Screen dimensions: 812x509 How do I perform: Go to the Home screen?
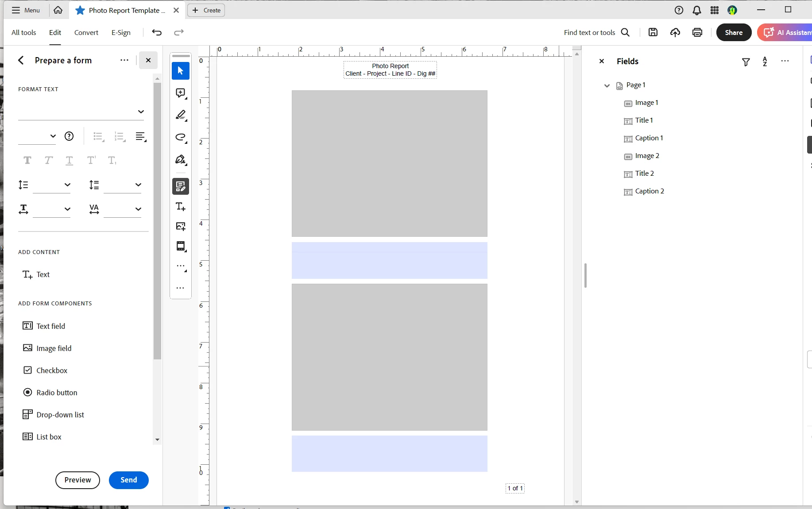point(58,10)
